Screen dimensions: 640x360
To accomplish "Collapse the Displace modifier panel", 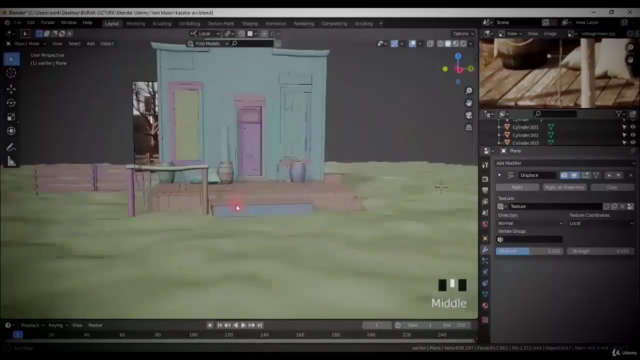I will pos(499,175).
